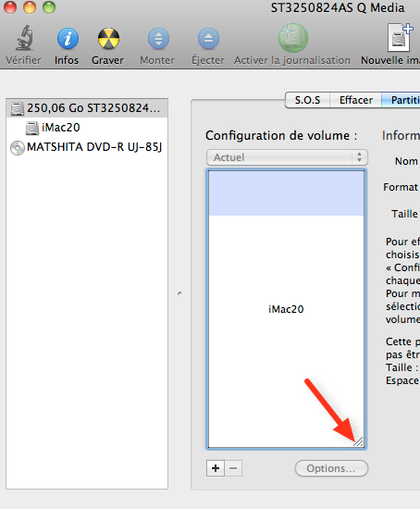Open the Actuel volume configuration dropdown
This screenshot has width=420, height=509.
coord(287,157)
